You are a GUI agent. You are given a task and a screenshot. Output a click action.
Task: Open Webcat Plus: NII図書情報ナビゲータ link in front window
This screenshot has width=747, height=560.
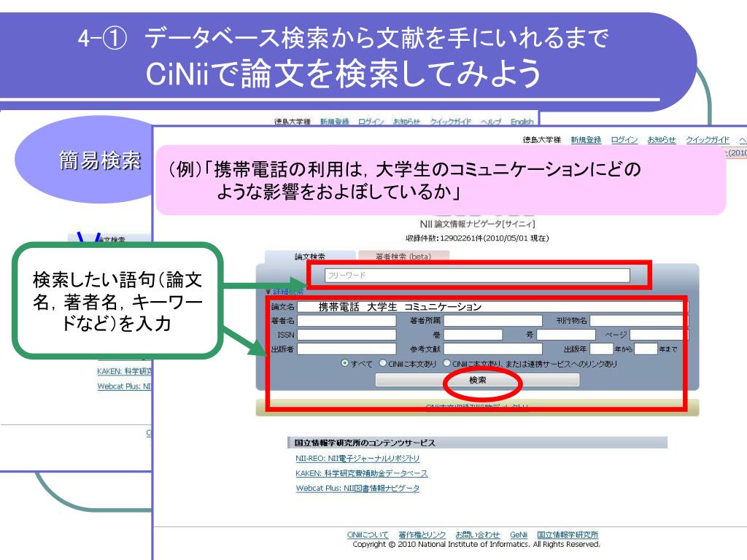(357, 488)
